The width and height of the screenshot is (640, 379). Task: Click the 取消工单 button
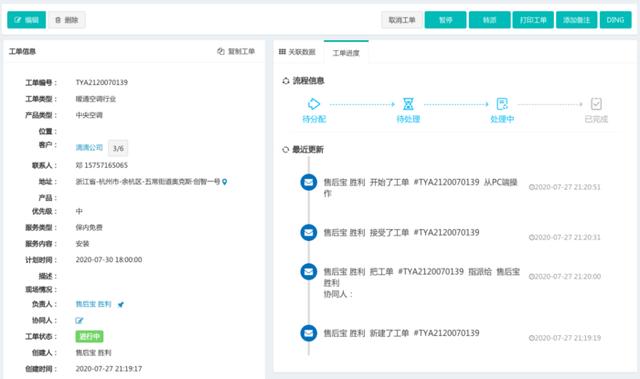coord(402,20)
